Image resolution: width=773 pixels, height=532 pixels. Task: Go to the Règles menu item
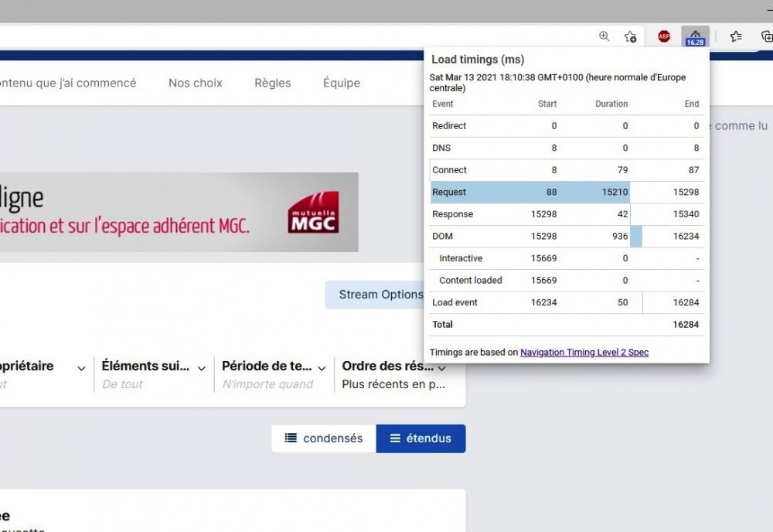[x=273, y=83]
